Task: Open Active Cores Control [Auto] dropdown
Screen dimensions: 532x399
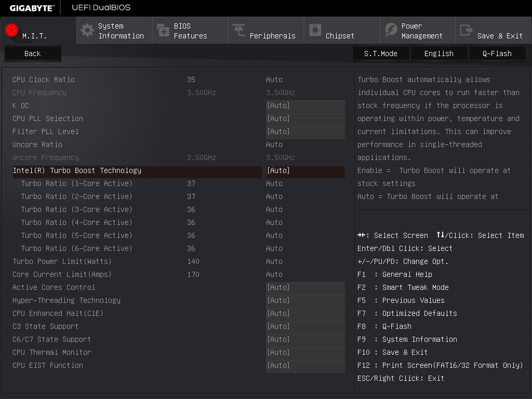Action: tap(305, 287)
